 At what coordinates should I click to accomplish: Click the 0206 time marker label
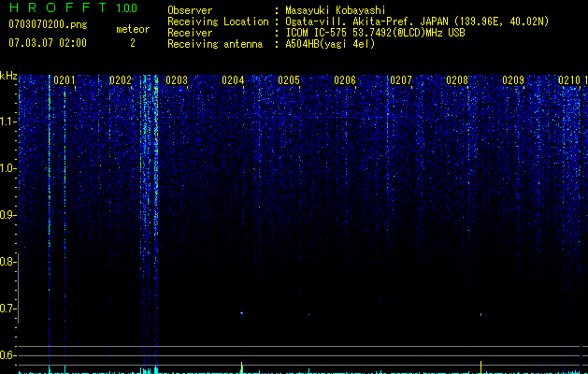(345, 80)
